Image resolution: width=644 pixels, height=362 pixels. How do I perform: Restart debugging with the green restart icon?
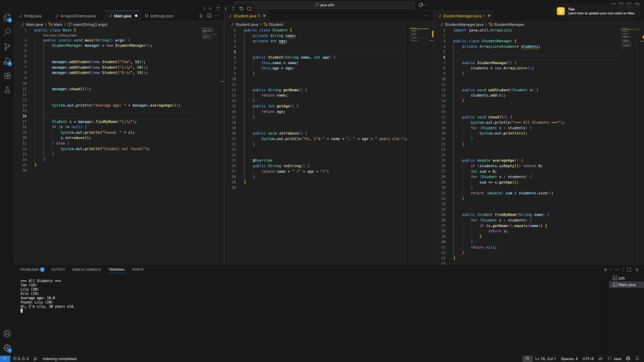coord(241,8)
